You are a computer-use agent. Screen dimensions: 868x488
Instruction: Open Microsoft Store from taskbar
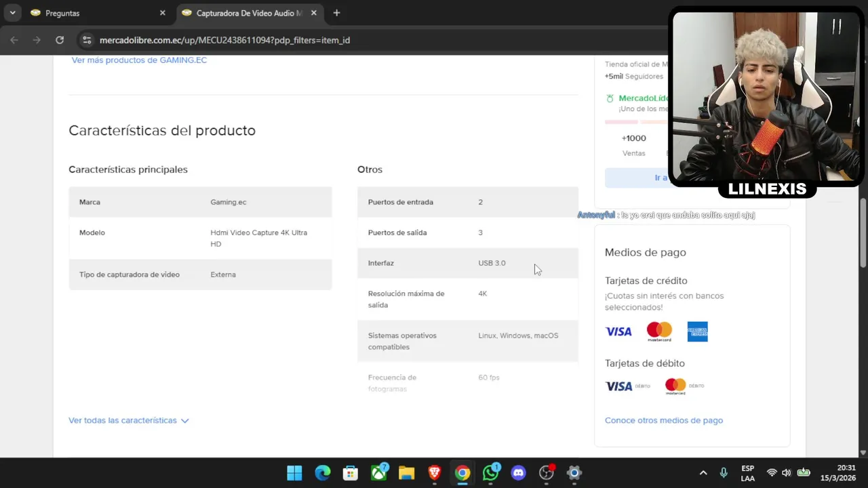tap(350, 473)
